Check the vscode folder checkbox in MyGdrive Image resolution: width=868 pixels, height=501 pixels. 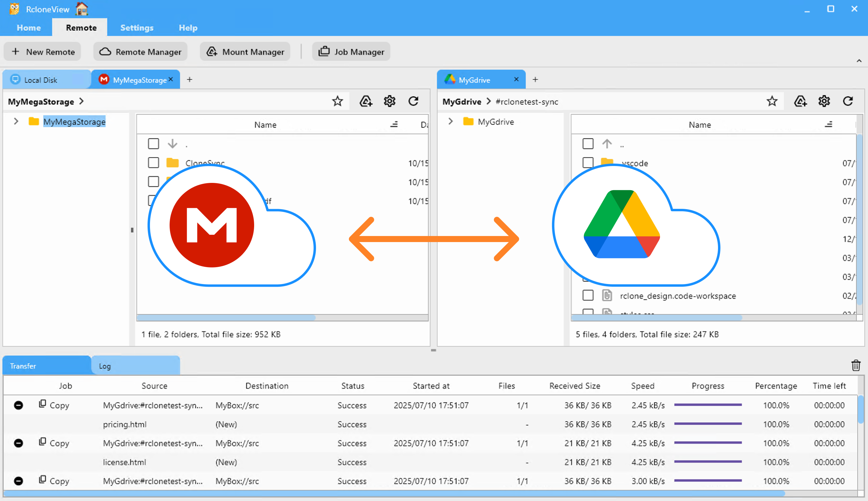click(588, 162)
